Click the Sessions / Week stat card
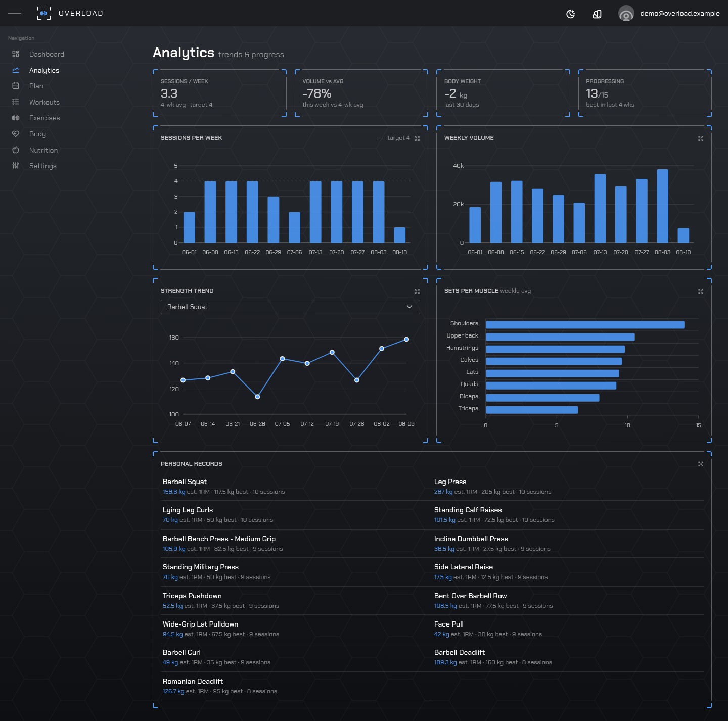 pos(220,93)
